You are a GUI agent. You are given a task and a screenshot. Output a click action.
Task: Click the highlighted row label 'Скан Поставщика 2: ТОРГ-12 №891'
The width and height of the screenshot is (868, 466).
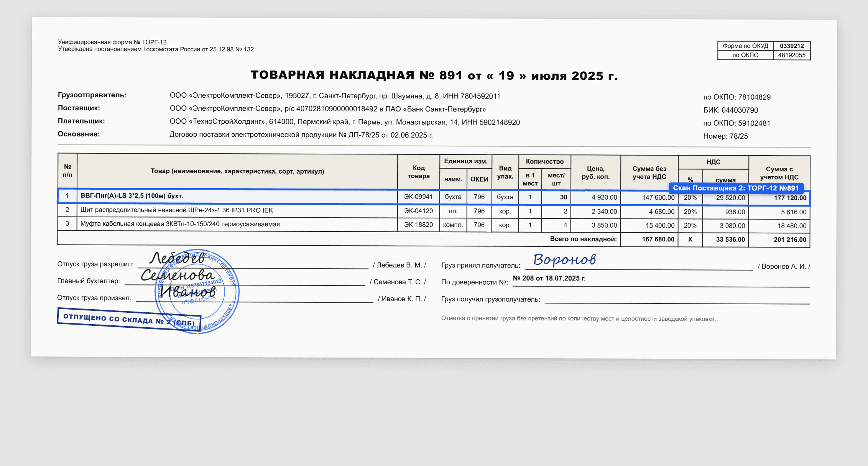736,188
